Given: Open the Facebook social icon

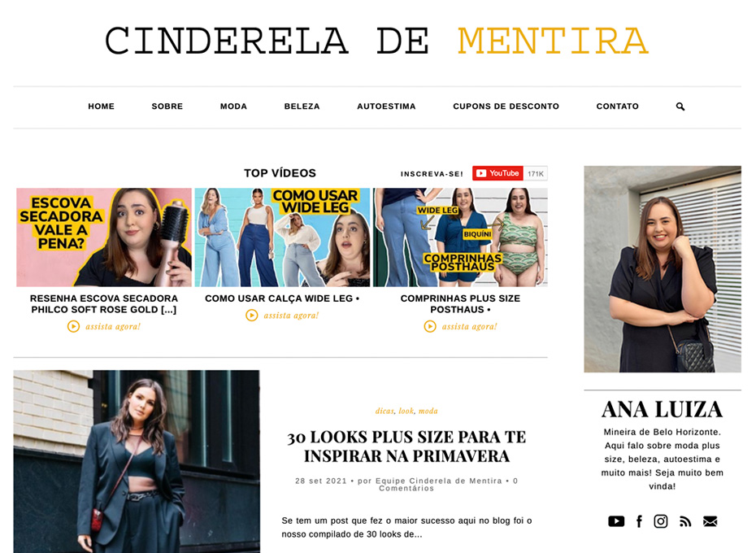Looking at the screenshot, I should 639,521.
